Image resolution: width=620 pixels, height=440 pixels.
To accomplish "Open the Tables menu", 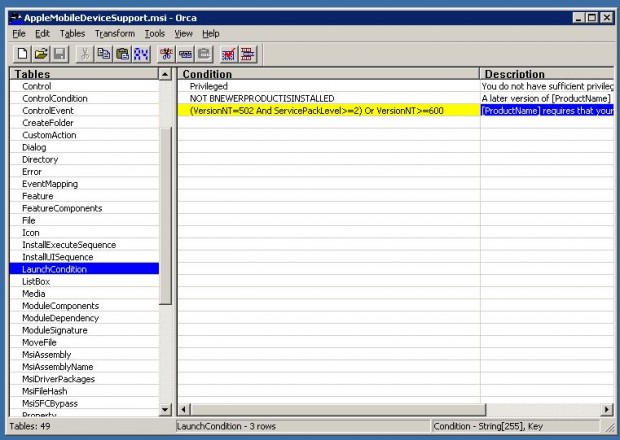I will [x=72, y=33].
